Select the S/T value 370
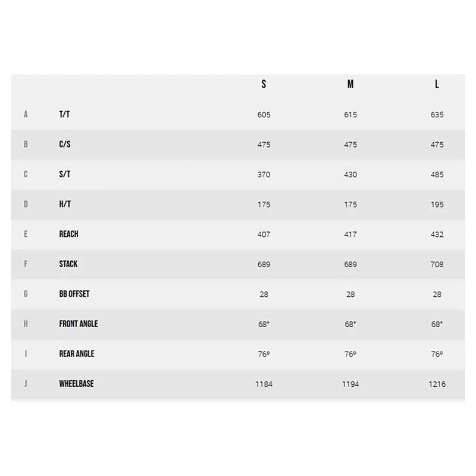The height and width of the screenshot is (476, 476). [264, 174]
